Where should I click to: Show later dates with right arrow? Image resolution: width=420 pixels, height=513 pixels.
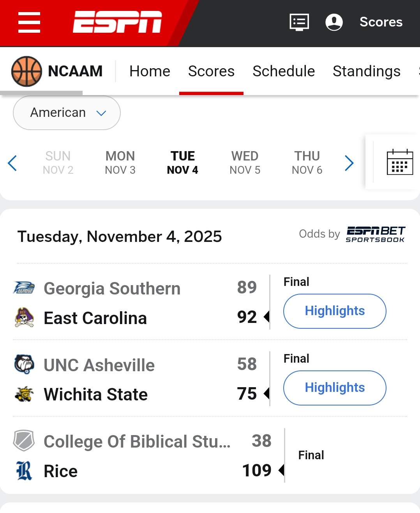[x=349, y=163]
